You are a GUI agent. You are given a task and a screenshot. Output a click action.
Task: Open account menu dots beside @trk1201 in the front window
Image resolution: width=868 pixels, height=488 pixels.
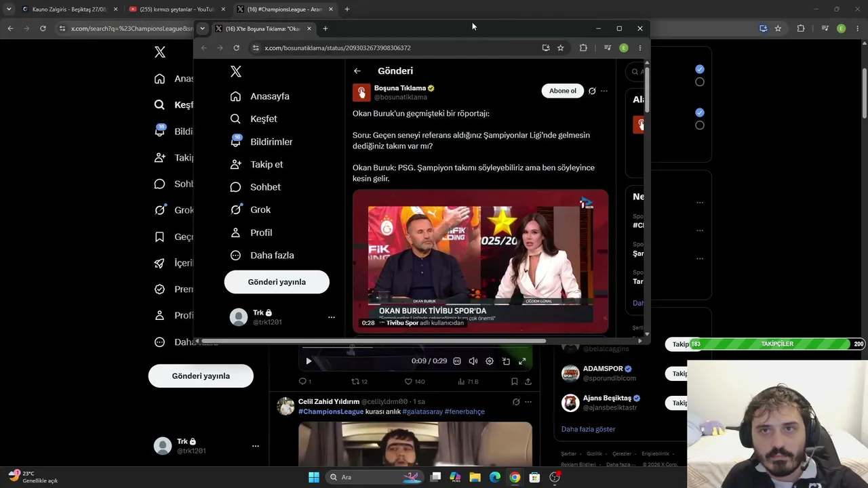click(332, 317)
